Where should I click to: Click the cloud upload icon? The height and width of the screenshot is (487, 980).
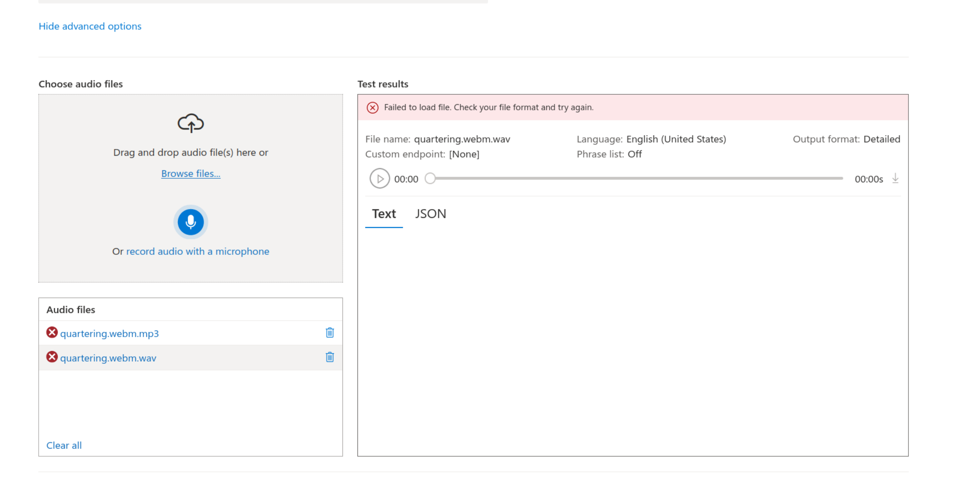point(191,123)
